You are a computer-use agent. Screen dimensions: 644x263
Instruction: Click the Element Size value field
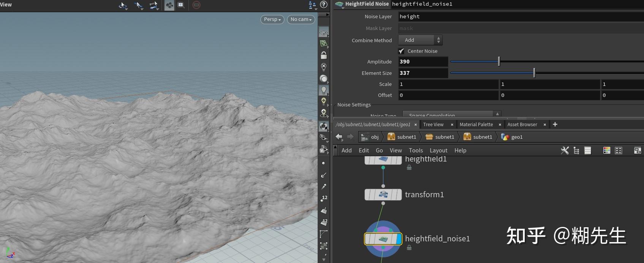(423, 73)
